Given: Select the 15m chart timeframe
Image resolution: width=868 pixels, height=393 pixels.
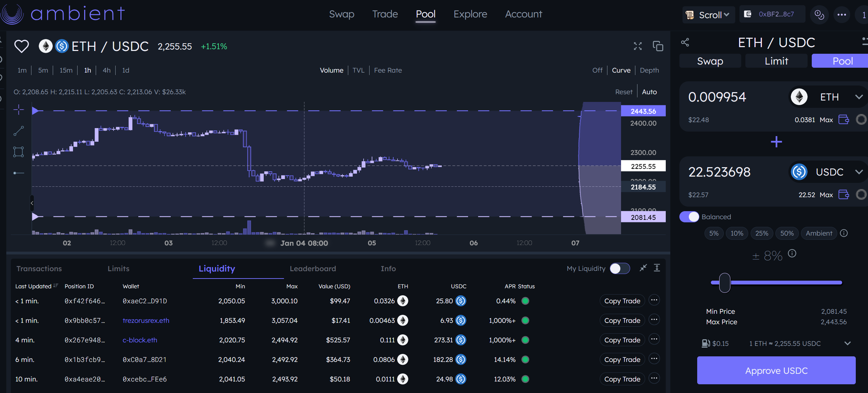Looking at the screenshot, I should (x=66, y=70).
